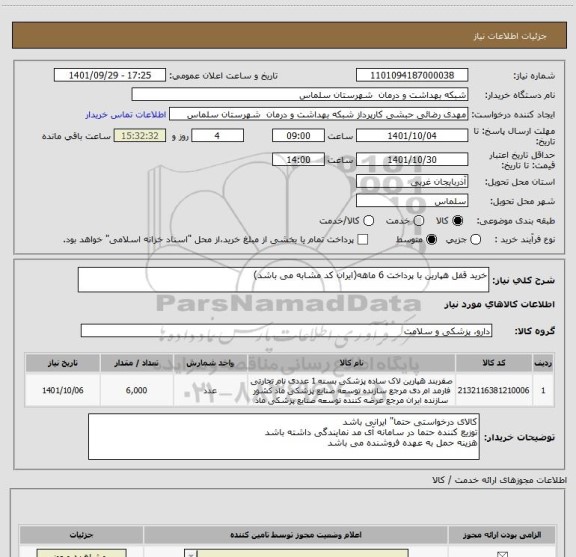Select the خدمت radio option
Screen dimensions: 576x557
(419, 221)
